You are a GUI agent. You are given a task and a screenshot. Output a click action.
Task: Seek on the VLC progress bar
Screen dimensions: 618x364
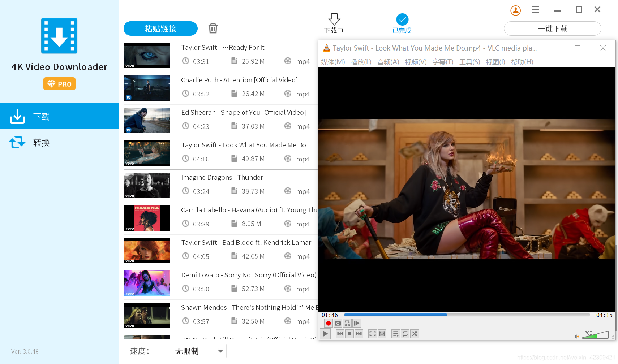[467, 315]
